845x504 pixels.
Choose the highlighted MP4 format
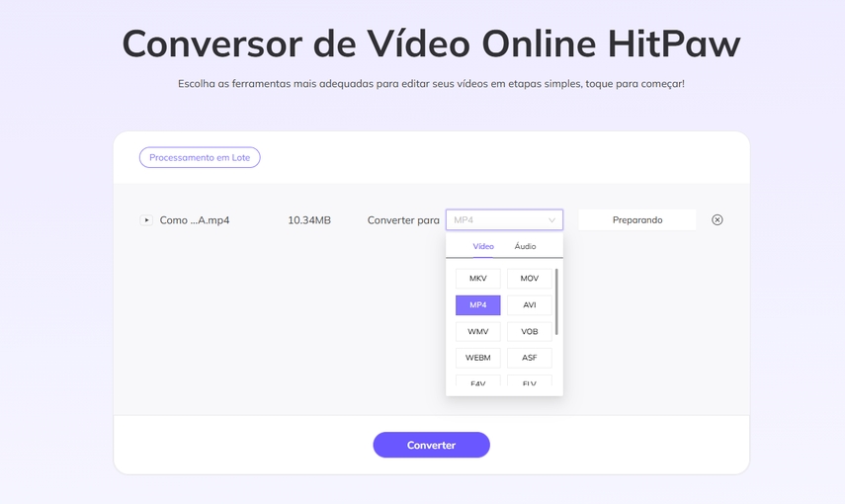(x=478, y=305)
